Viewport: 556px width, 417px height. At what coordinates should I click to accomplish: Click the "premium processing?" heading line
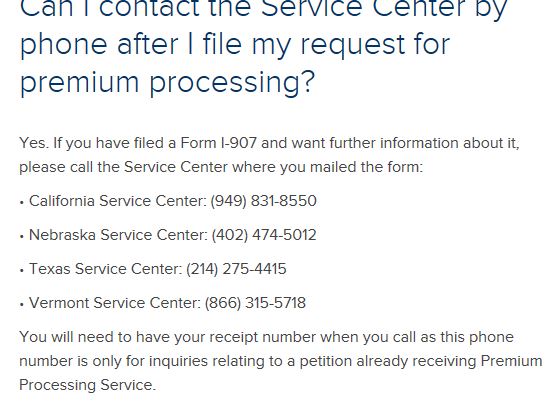tap(167, 83)
